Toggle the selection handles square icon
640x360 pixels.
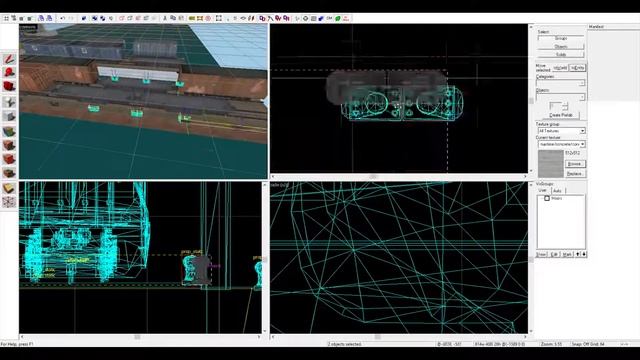click(219, 18)
